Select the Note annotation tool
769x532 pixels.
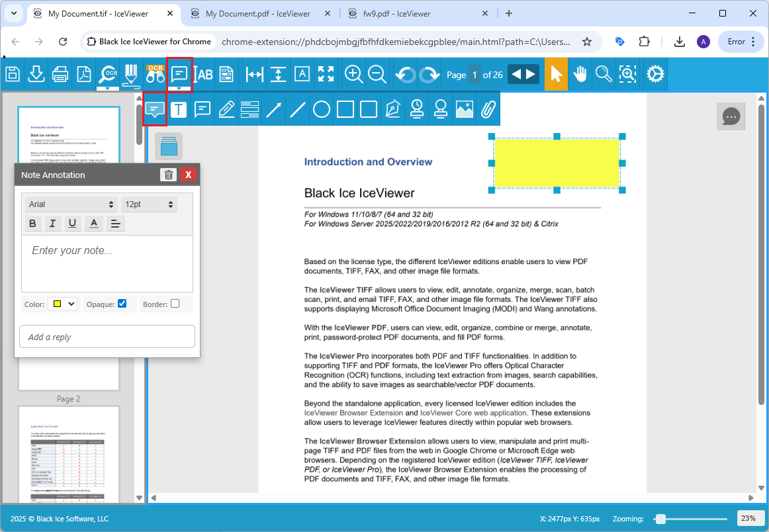click(x=155, y=109)
